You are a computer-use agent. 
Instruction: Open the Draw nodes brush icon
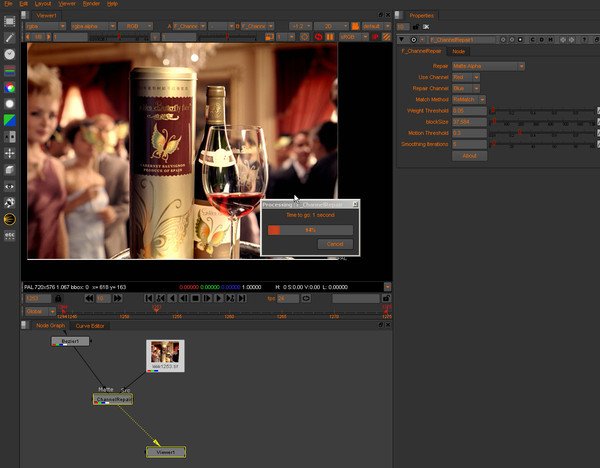coord(10,38)
